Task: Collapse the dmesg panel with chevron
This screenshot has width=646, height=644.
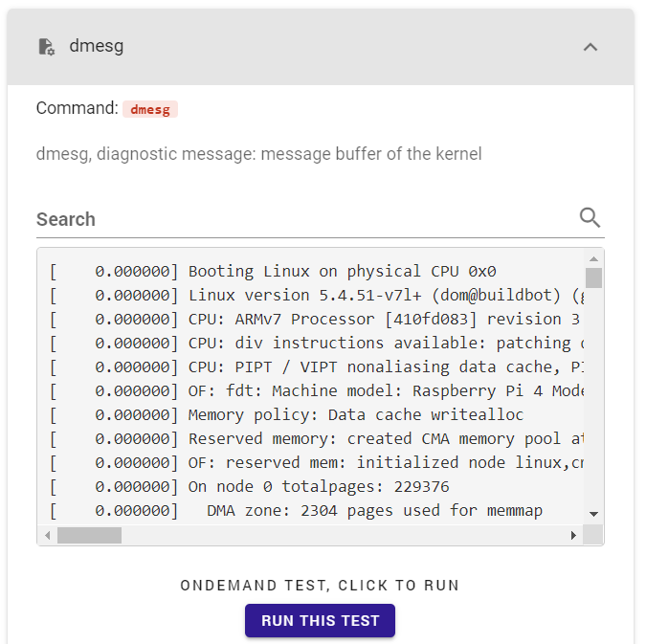Action: click(x=590, y=47)
